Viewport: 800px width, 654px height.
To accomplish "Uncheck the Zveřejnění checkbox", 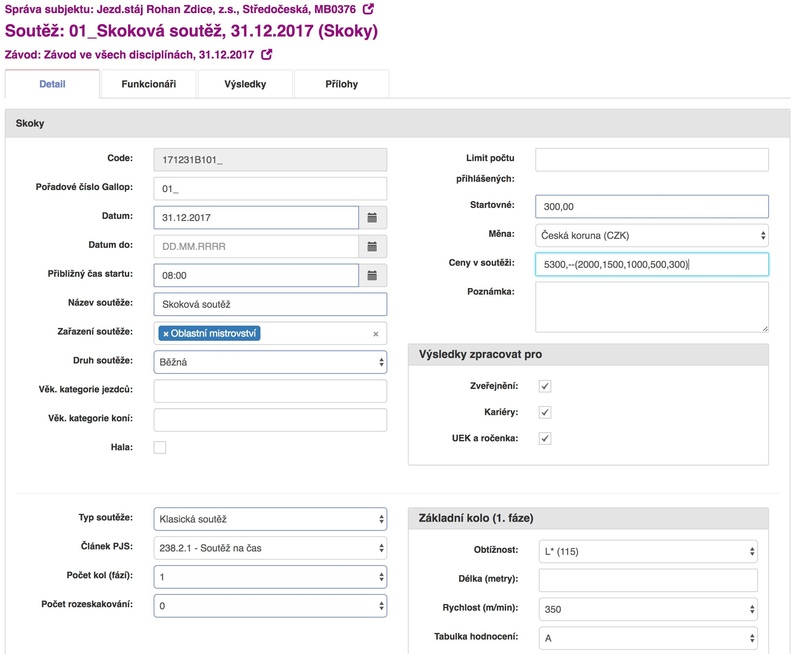I will (545, 386).
